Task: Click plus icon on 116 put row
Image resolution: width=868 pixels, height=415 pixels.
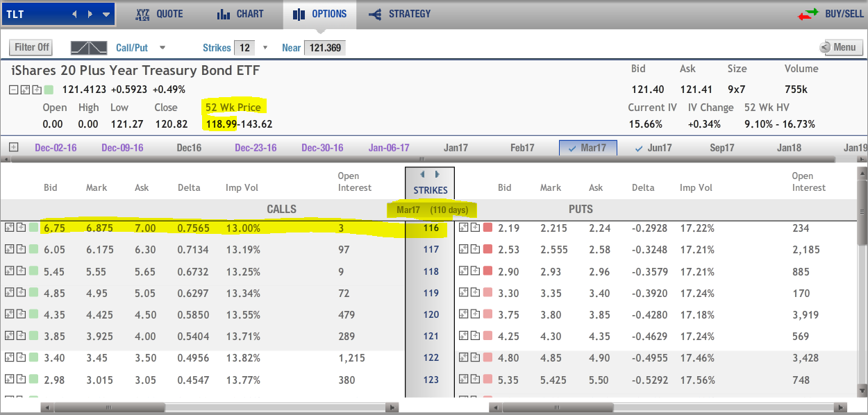Action: pyautogui.click(x=474, y=228)
